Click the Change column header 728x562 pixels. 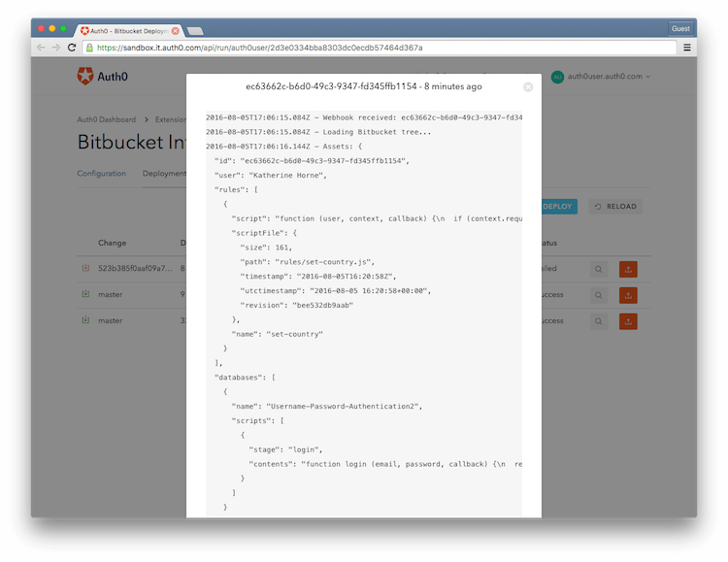point(112,243)
